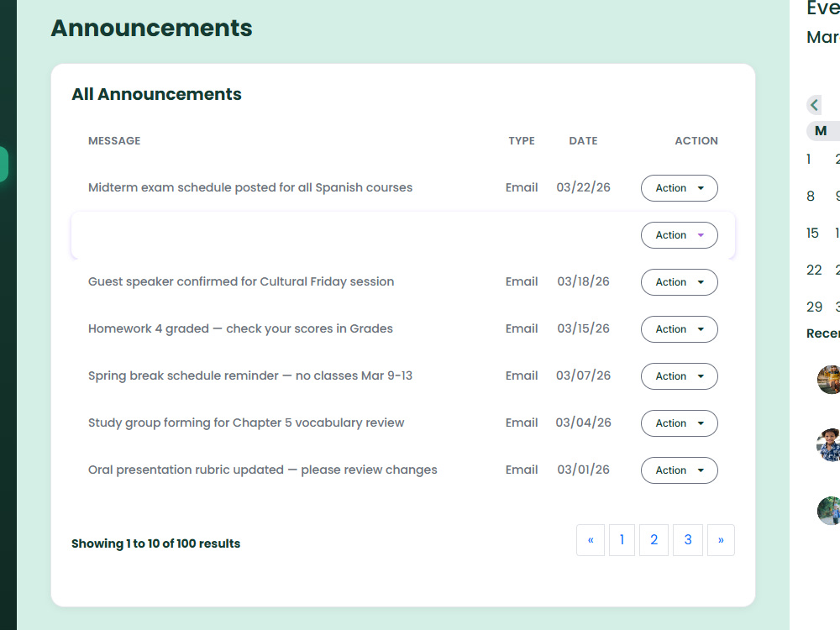Viewport: 840px width, 630px height.
Task: Click Email type in Oral presentation row
Action: coord(522,470)
